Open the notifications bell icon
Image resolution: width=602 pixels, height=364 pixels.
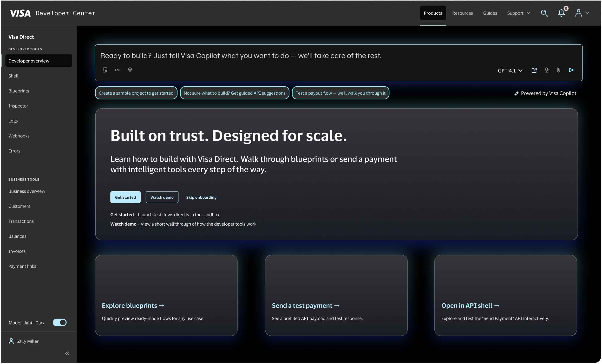pyautogui.click(x=561, y=13)
